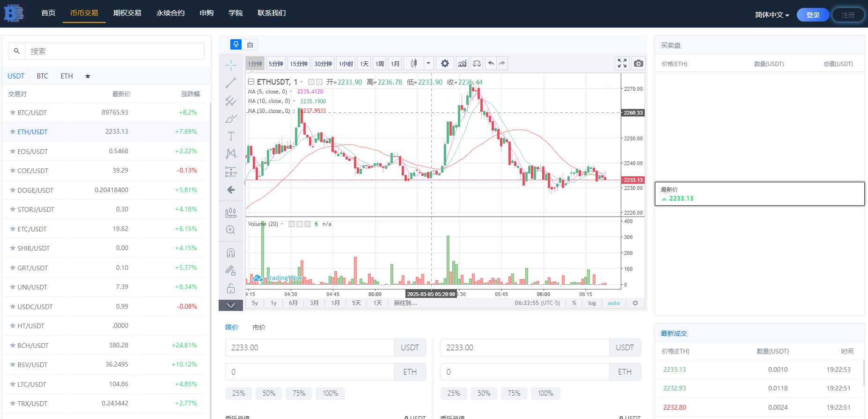Open the 简体中文 language dropdown
Image resolution: width=868 pixels, height=419 pixels.
pos(772,15)
